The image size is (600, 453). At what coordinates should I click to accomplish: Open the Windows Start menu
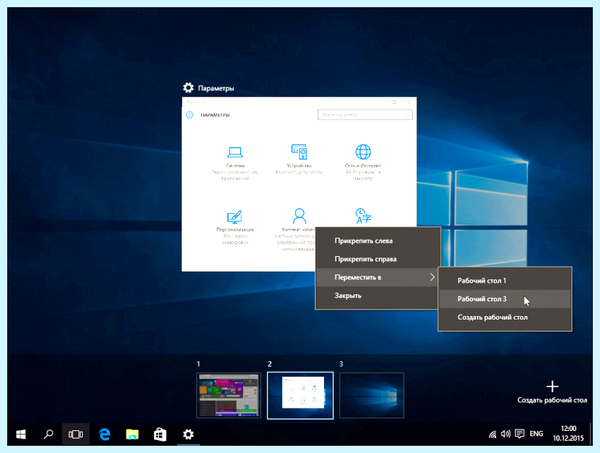21,434
